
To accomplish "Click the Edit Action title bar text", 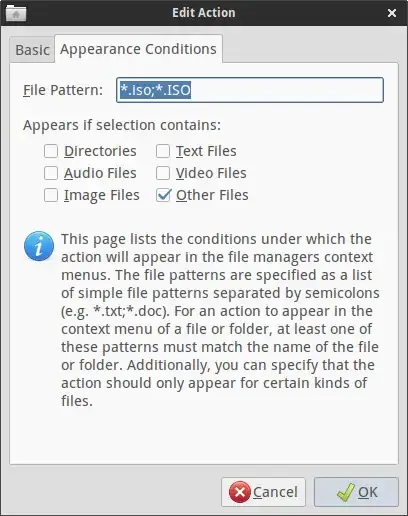I will point(204,13).
